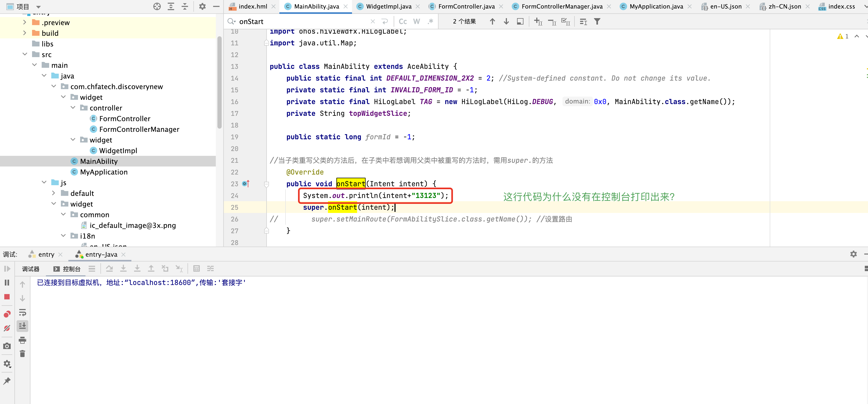
Task: Expand the .preview folder
Action: pyautogui.click(x=25, y=22)
